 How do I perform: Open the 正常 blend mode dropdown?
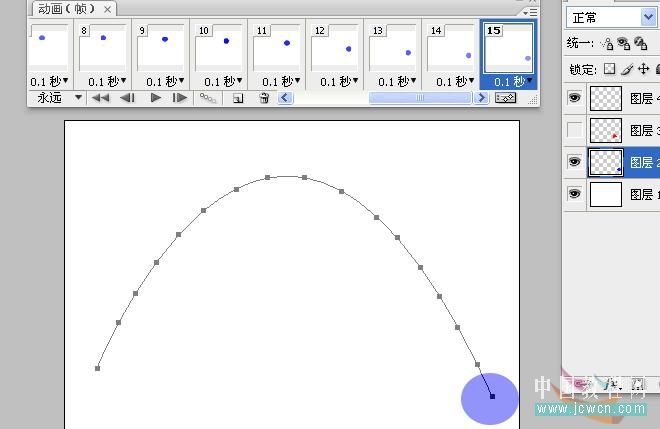click(x=648, y=18)
